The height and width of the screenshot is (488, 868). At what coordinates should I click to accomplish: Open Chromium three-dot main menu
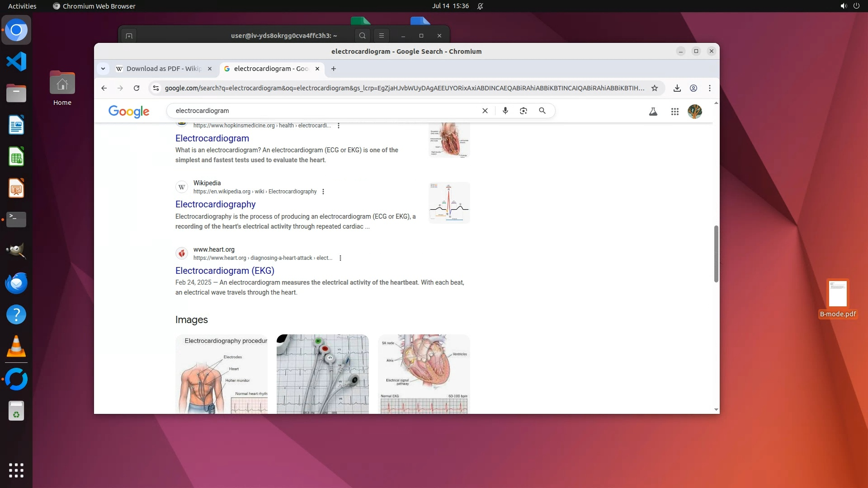click(709, 88)
